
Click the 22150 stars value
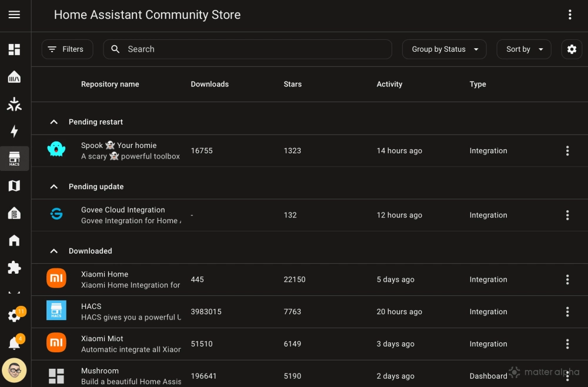pos(295,280)
